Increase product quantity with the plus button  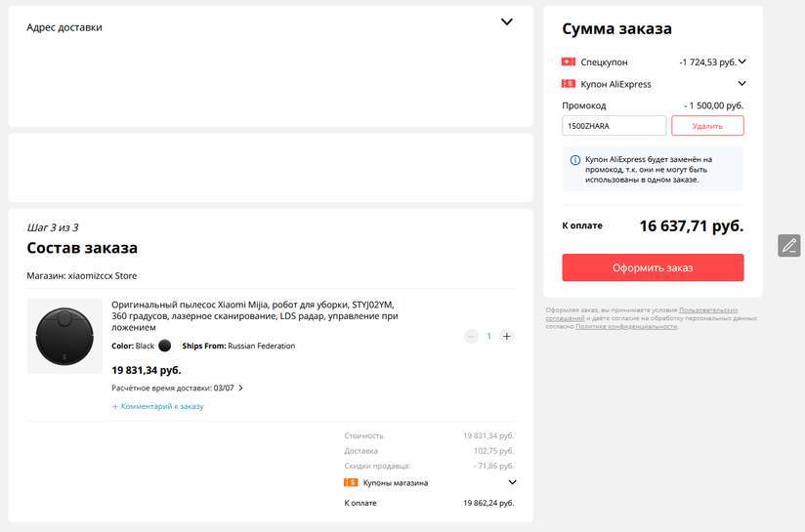click(x=506, y=336)
